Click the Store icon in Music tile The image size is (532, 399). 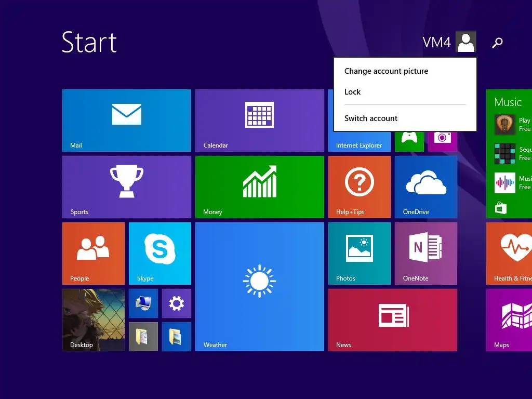point(501,208)
